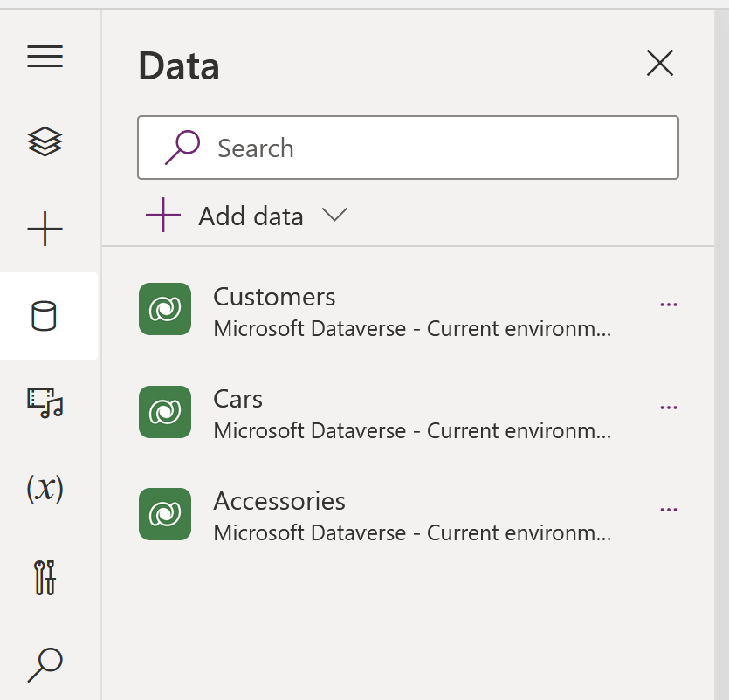This screenshot has height=700, width=729.
Task: Expand the hamburger navigation menu
Action: pos(45,58)
